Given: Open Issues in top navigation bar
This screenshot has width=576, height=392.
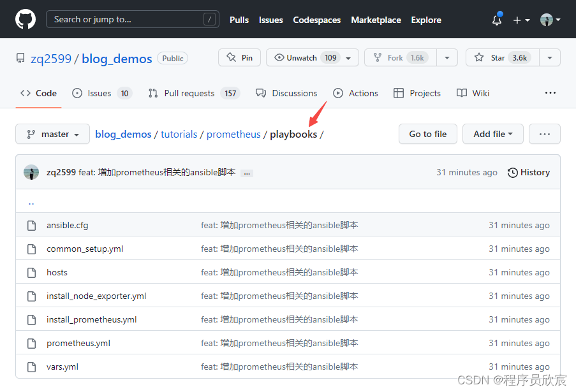Looking at the screenshot, I should (x=270, y=20).
